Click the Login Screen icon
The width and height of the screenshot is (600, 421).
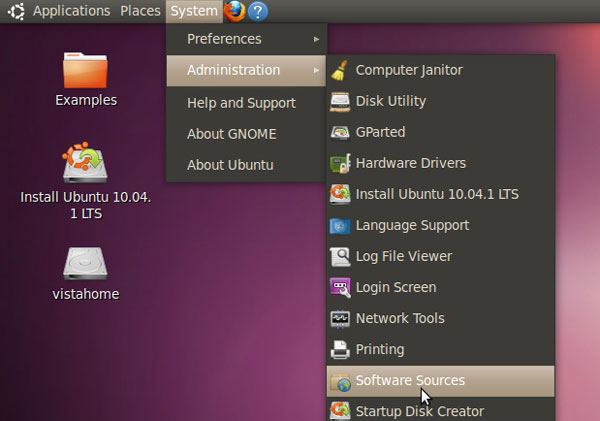click(340, 287)
